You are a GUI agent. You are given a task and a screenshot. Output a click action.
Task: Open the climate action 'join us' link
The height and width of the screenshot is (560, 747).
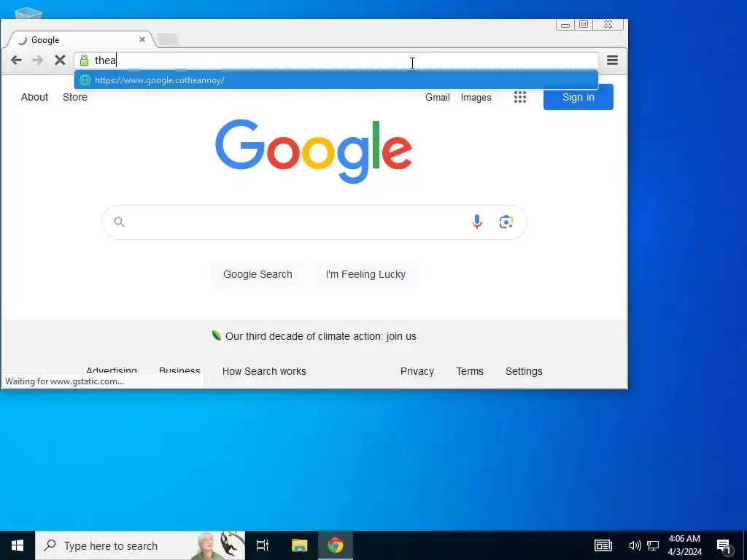(401, 336)
